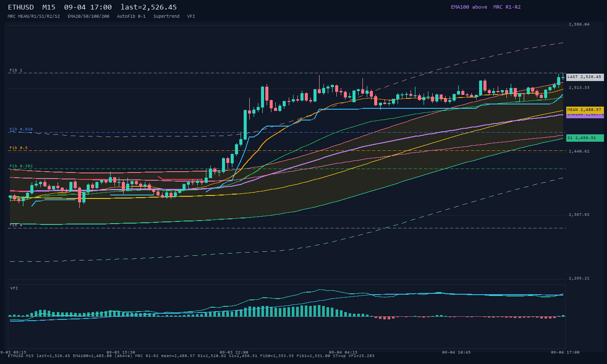Click the VFI label in header legend
Image resolution: width=607 pixels, height=364 pixels.
coord(191,16)
